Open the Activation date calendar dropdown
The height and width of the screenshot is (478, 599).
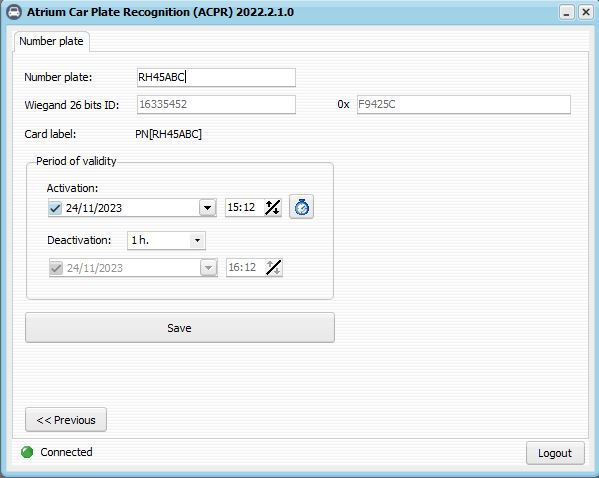coord(207,208)
